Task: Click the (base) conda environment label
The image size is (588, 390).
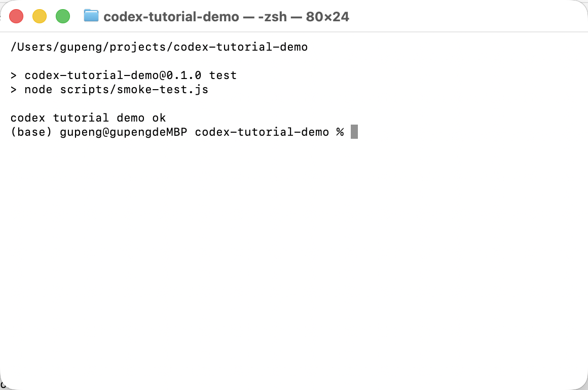Action: click(x=31, y=132)
